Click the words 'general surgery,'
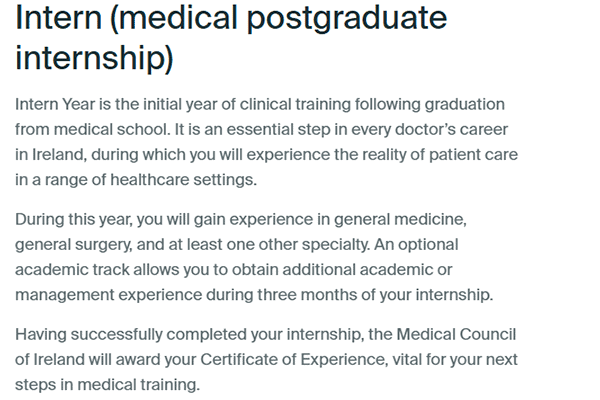 (x=74, y=245)
